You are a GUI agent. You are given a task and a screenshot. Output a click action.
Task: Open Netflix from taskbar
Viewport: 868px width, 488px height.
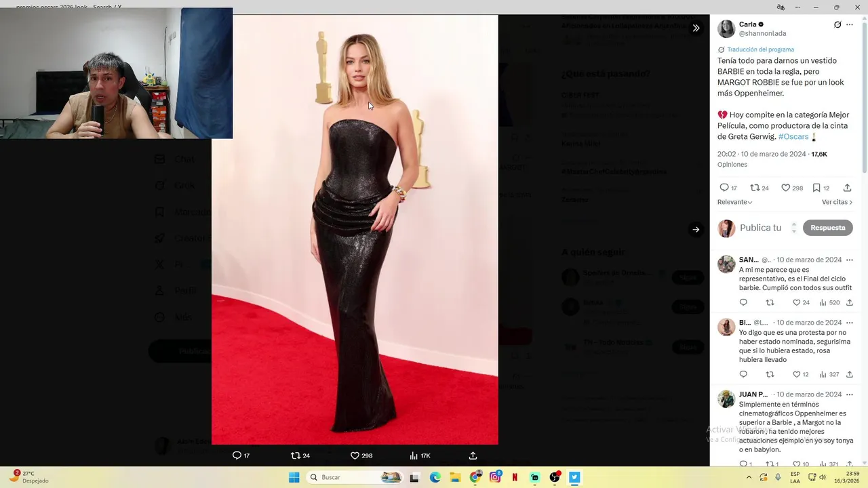tap(515, 477)
